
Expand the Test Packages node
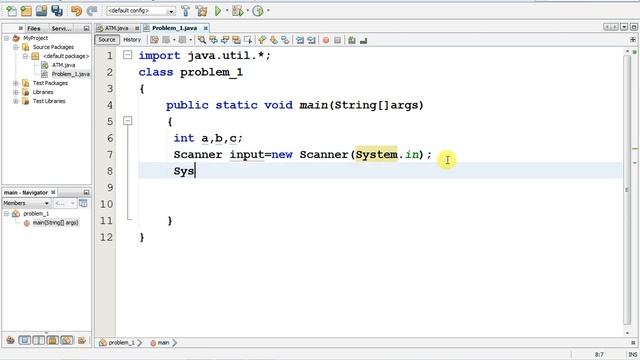tap(16, 83)
